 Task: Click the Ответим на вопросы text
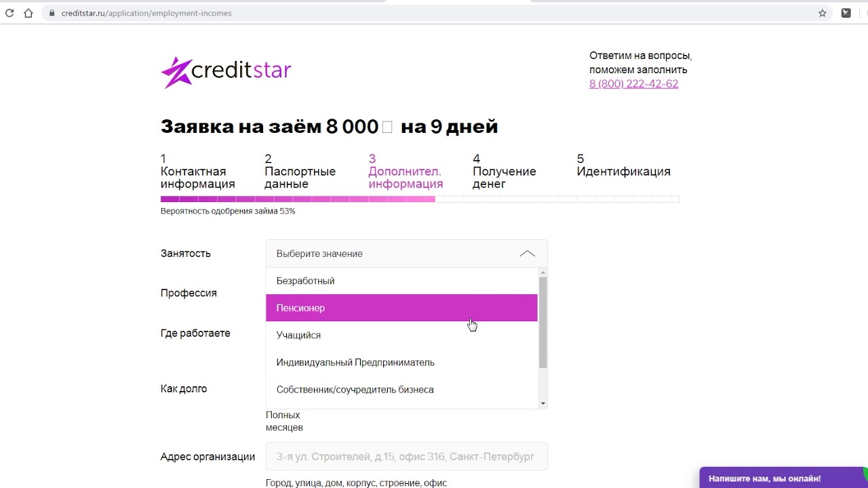tap(640, 62)
